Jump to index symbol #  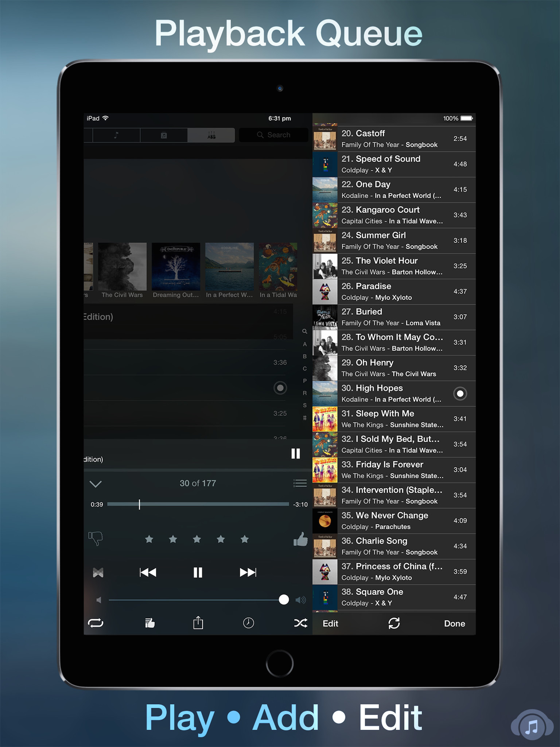click(305, 418)
